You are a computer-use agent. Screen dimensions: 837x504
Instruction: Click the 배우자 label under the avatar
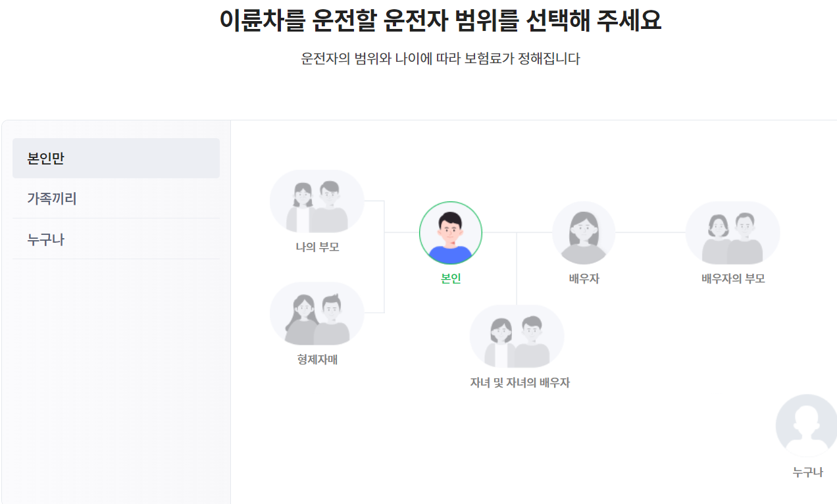[x=584, y=279]
